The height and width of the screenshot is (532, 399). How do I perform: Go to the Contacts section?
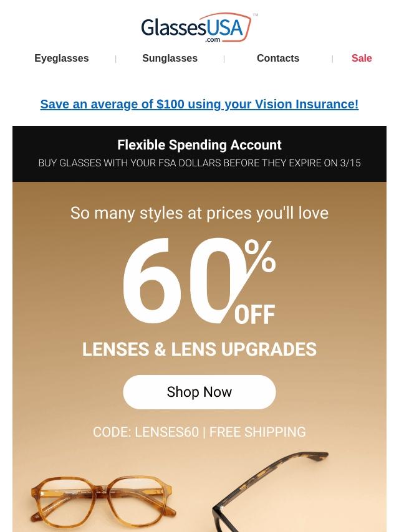(x=278, y=59)
